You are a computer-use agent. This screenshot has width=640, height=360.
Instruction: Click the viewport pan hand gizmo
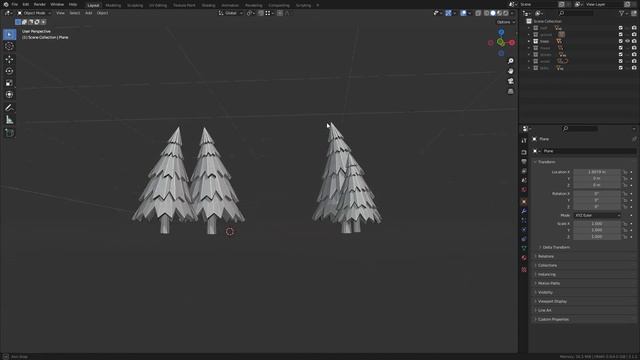click(511, 71)
